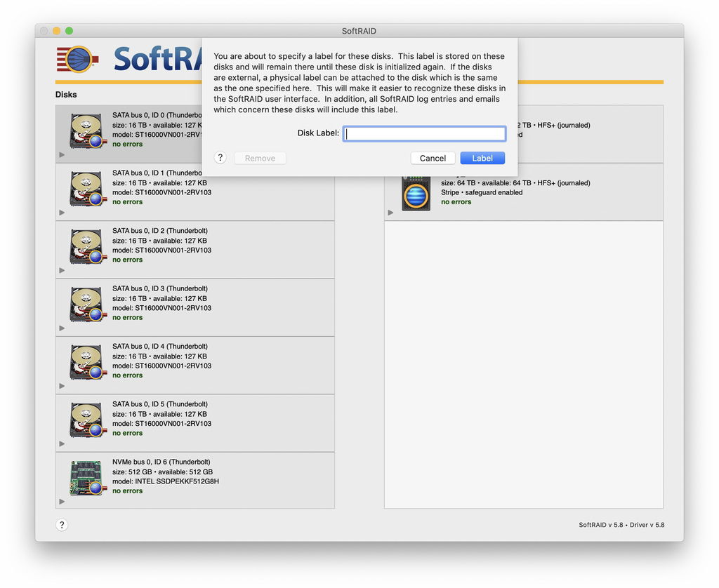Expand the SATA ID 2 disk details

point(62,270)
